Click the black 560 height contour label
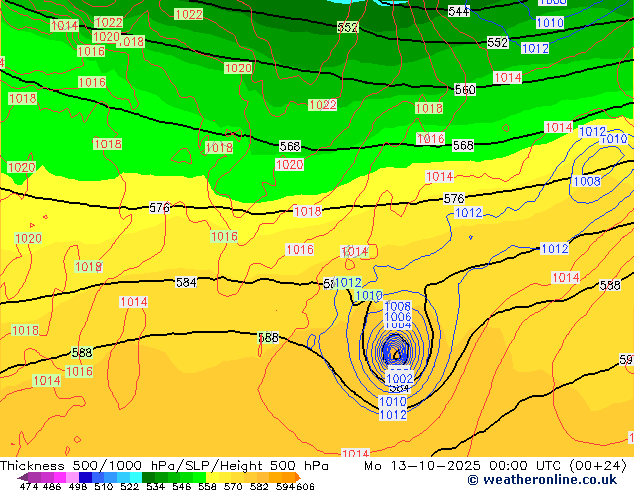634x490 pixels. pos(465,89)
